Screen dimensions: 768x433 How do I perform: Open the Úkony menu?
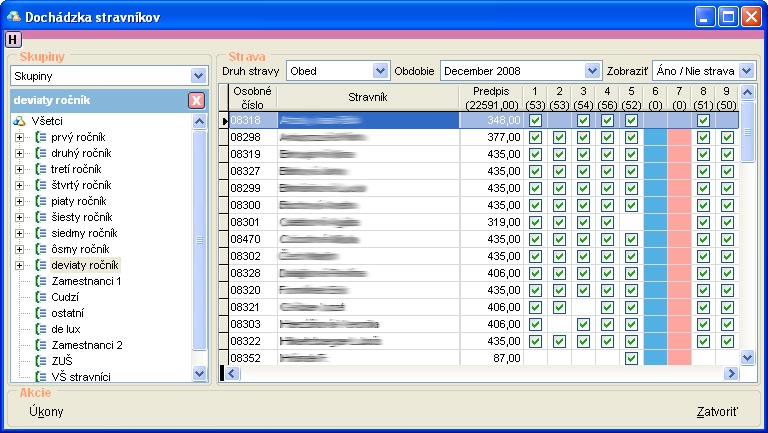[46, 411]
